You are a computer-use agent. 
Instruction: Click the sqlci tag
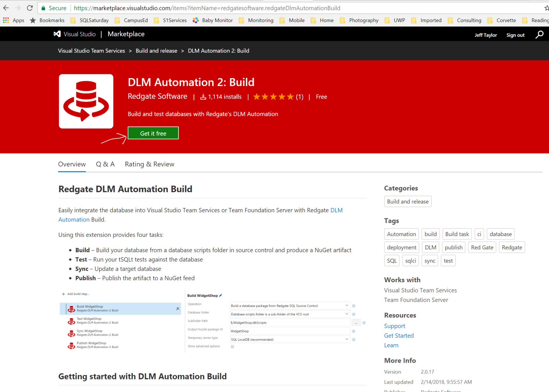click(x=411, y=261)
